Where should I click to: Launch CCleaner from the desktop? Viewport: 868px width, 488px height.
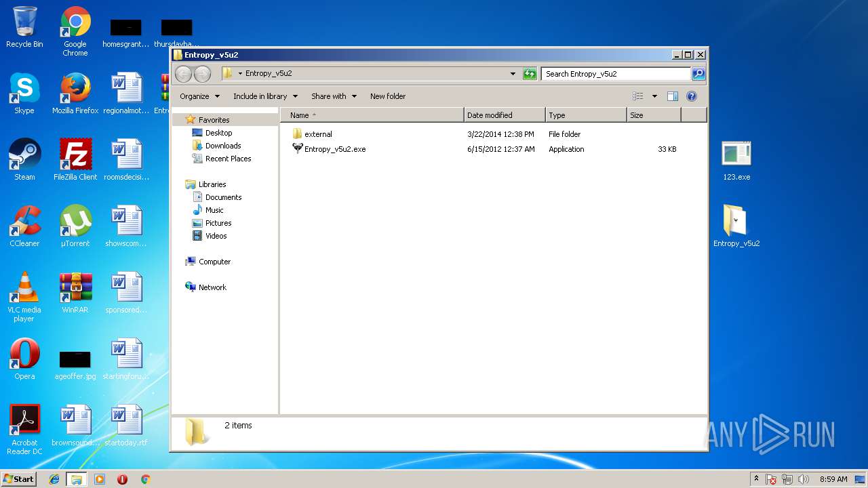24,226
